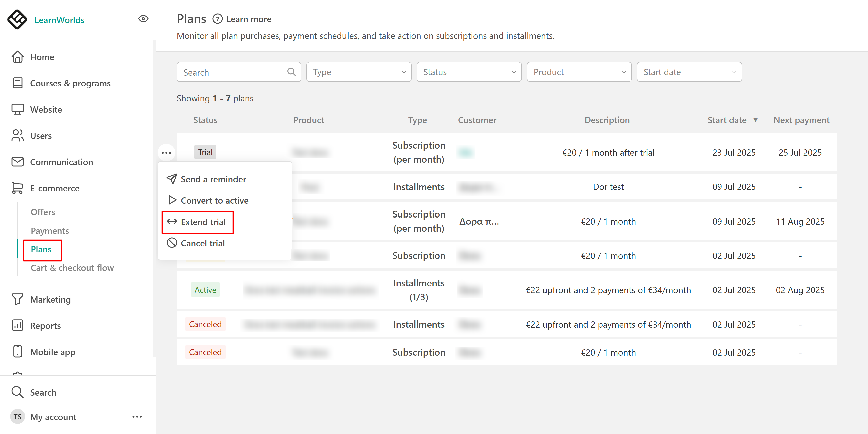Choose Cancel trial menu option
This screenshot has height=434, width=868.
pyautogui.click(x=202, y=243)
